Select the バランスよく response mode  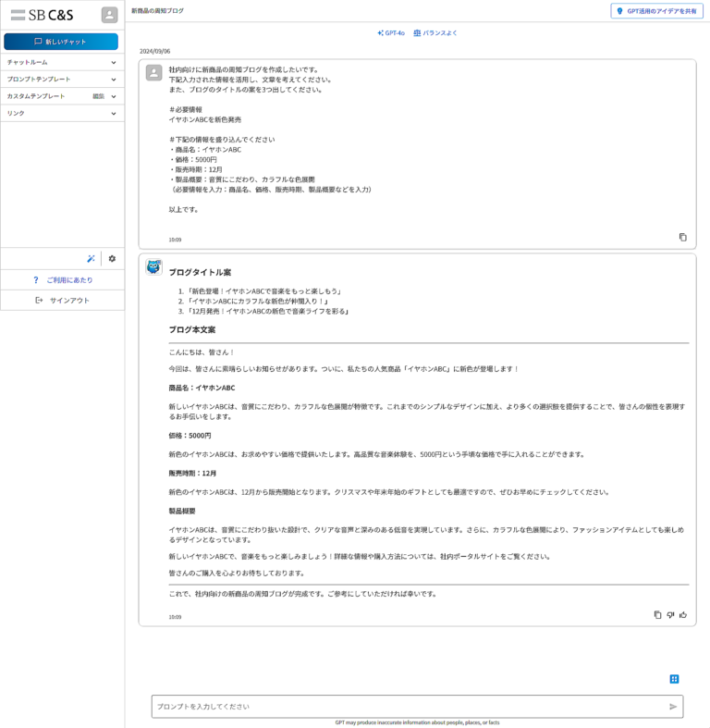click(x=435, y=33)
